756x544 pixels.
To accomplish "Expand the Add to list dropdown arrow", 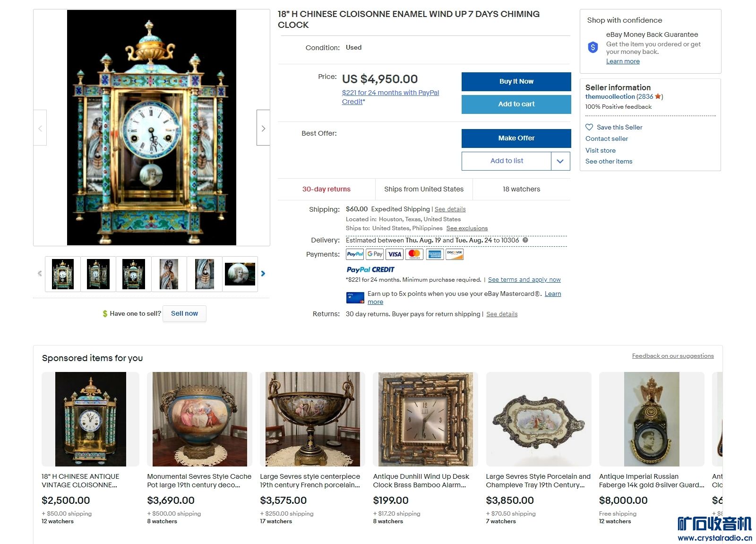I will pos(560,161).
